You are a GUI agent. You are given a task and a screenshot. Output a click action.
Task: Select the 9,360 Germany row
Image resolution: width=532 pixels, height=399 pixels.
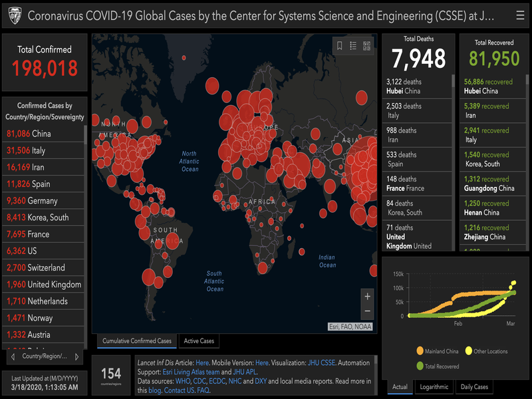pyautogui.click(x=43, y=201)
